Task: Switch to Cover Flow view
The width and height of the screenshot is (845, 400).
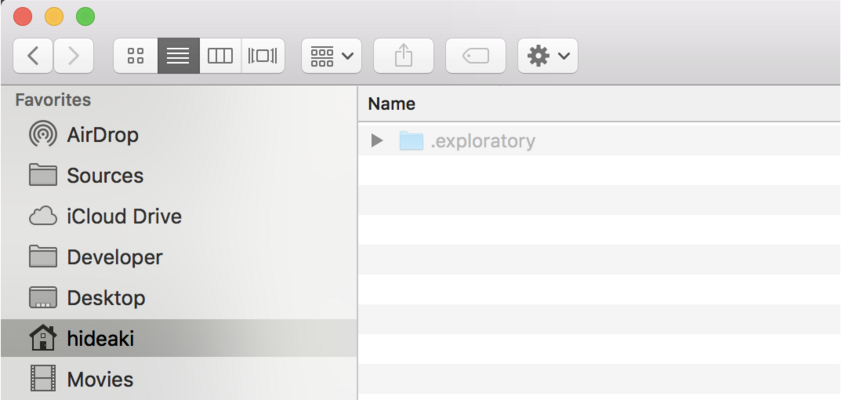Action: point(262,56)
